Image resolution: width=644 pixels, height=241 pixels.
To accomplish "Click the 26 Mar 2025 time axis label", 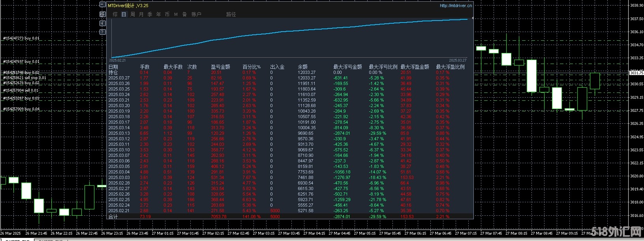I will 11,233.
